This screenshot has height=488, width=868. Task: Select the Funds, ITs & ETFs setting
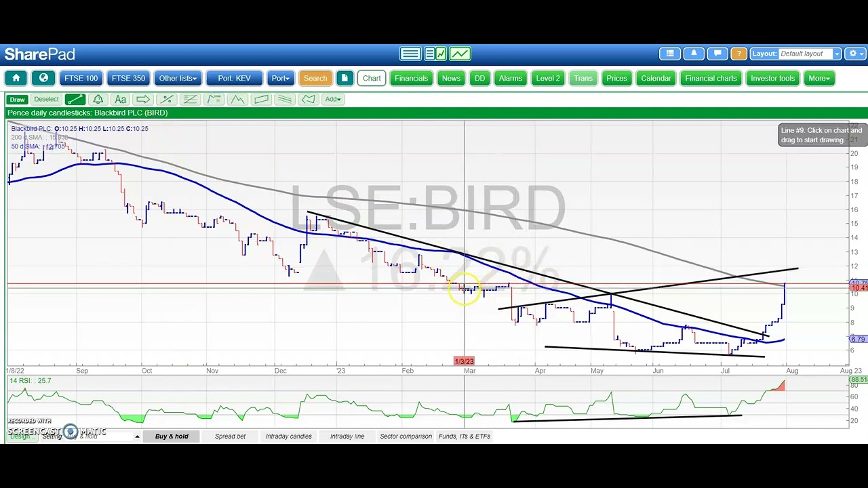[464, 436]
